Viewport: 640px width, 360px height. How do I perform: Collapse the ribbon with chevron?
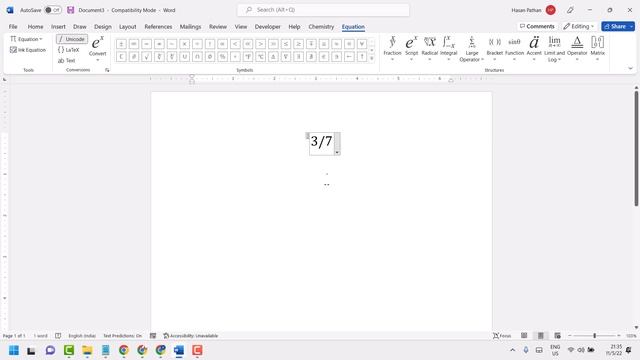(630, 69)
